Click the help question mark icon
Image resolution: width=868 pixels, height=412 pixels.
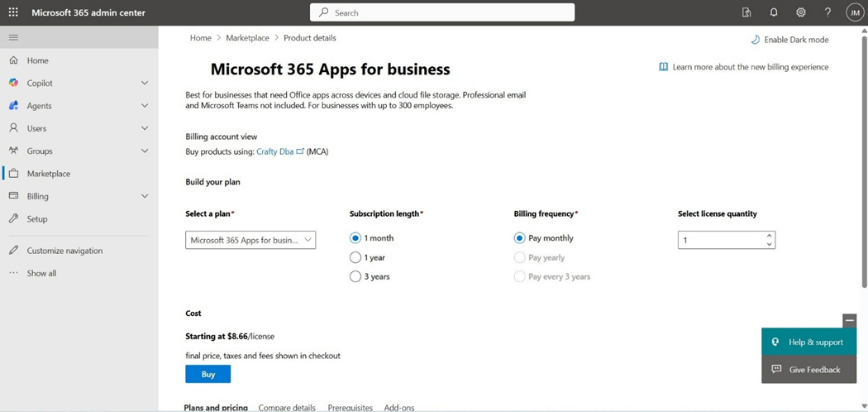pyautogui.click(x=827, y=12)
